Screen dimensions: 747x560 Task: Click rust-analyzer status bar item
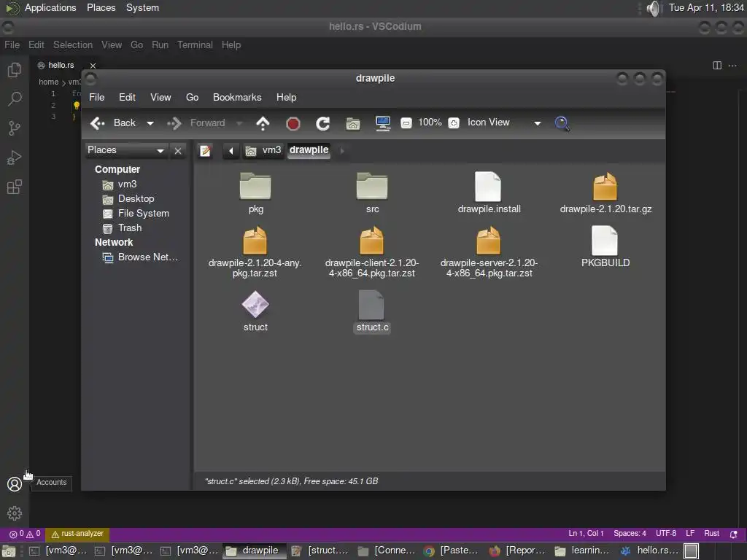[77, 534]
